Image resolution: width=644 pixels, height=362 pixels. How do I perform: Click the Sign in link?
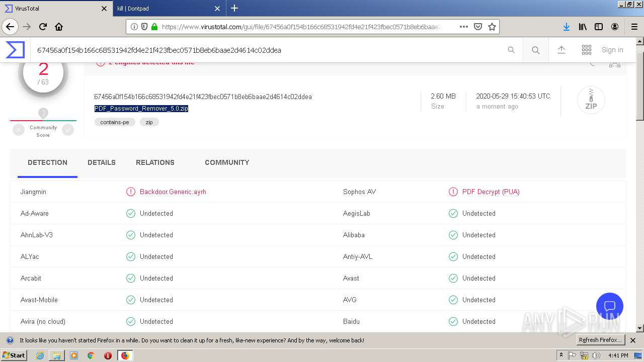tap(612, 50)
